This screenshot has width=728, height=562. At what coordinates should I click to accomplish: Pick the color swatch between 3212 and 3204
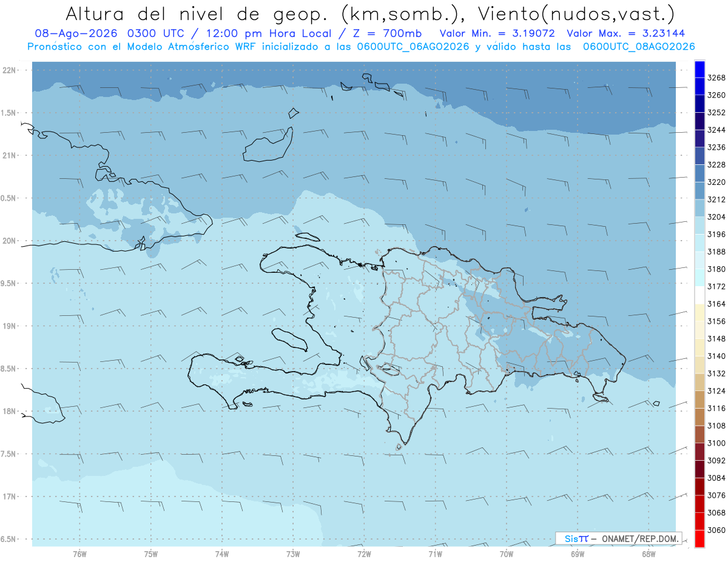699,208
